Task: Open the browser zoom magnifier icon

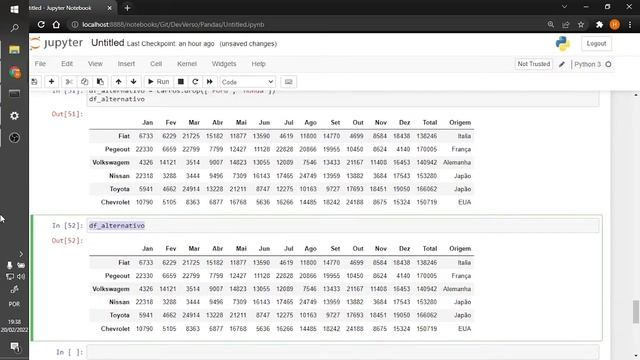Action: click(x=551, y=24)
